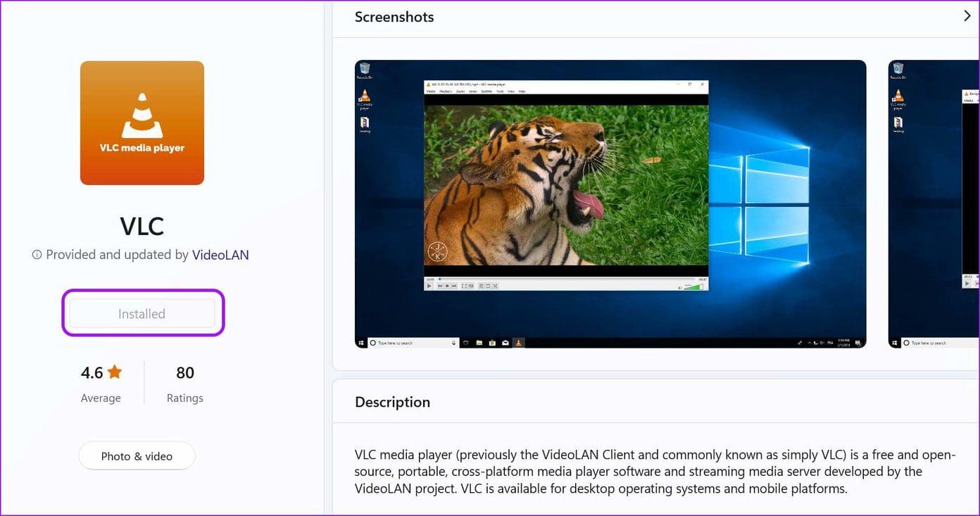The image size is (980, 516).
Task: Open the second partially visible screenshot thumbnail
Action: tap(934, 203)
